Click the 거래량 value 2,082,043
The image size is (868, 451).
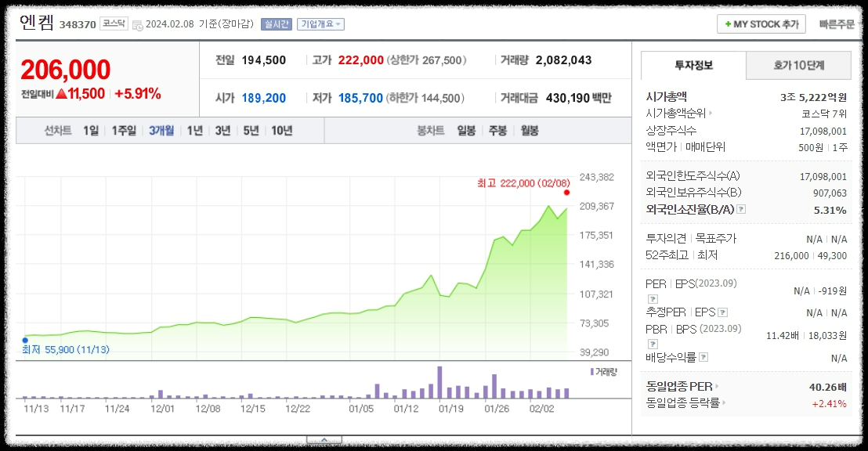pos(563,60)
